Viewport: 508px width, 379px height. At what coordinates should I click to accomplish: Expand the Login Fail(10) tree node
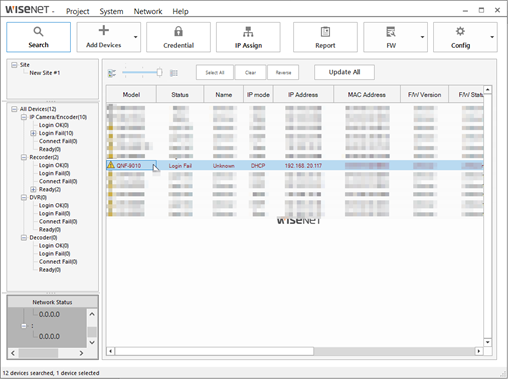click(33, 133)
